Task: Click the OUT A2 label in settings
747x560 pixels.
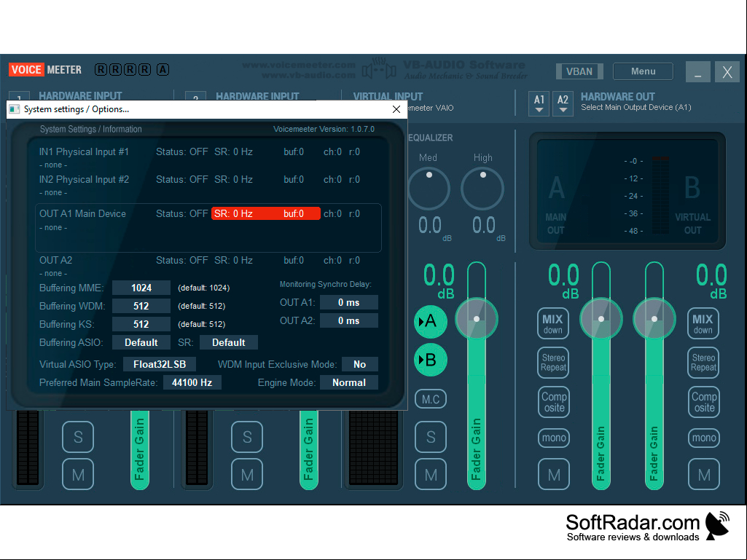Action: pos(55,261)
